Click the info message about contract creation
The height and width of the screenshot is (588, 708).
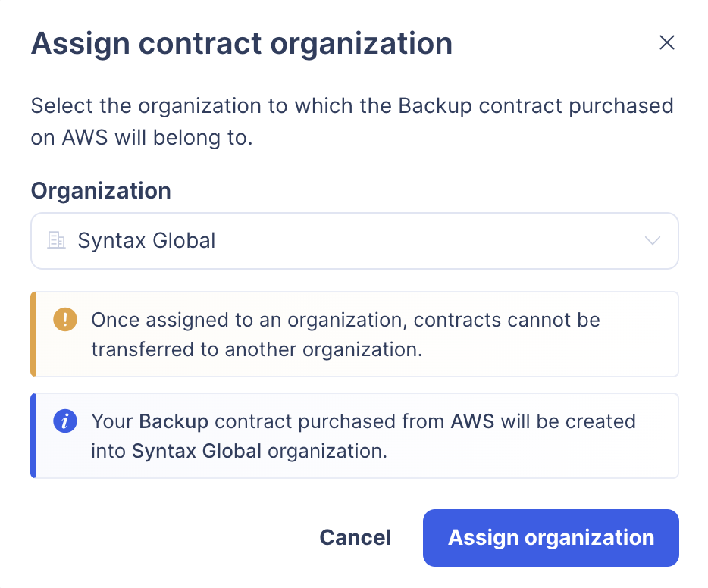(x=362, y=436)
